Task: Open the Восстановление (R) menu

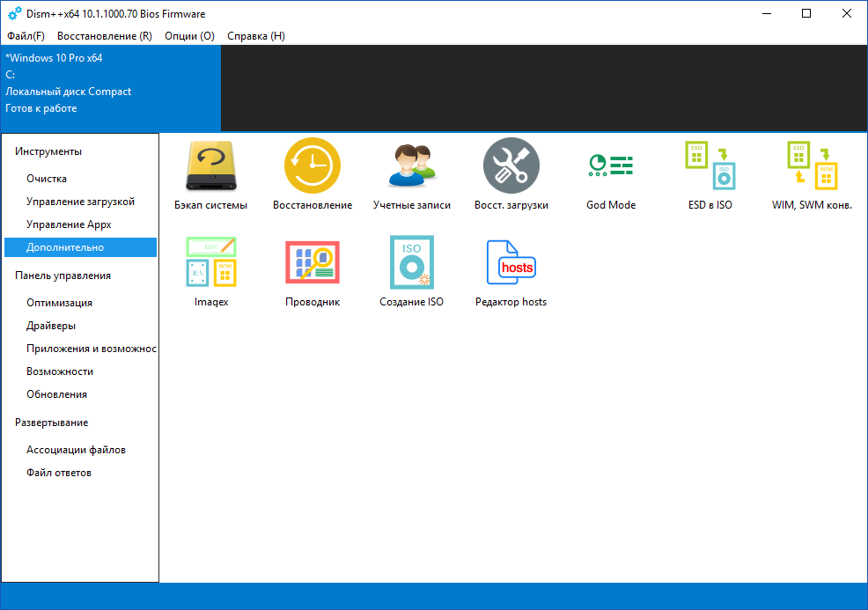Action: 105,36
